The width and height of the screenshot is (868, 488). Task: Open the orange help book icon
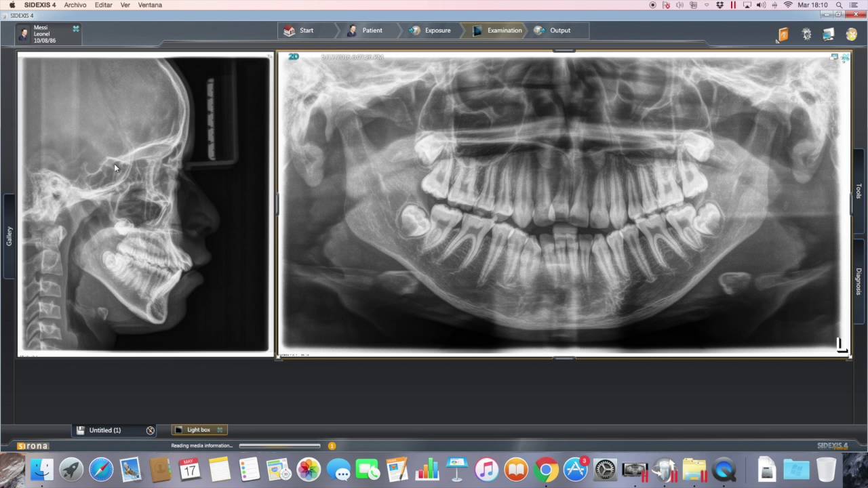click(783, 35)
